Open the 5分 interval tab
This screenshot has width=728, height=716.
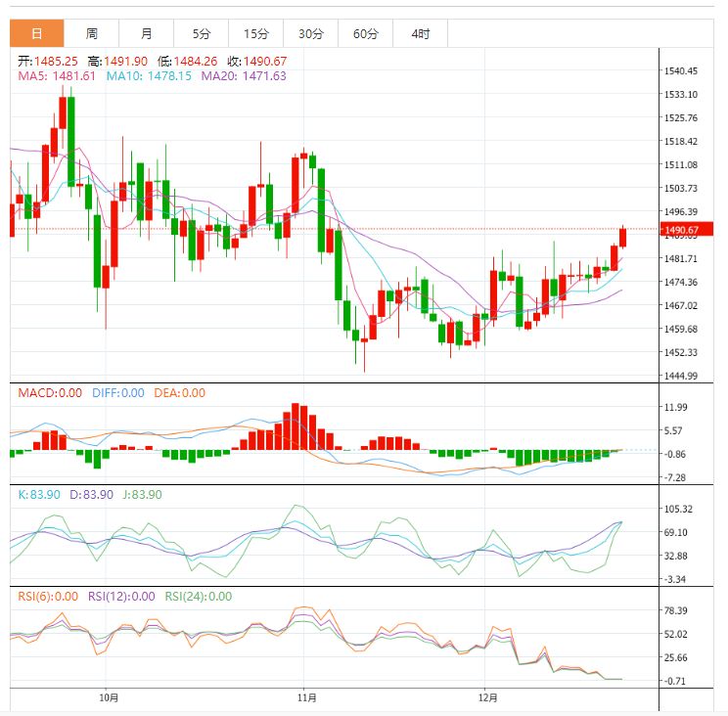coord(202,33)
